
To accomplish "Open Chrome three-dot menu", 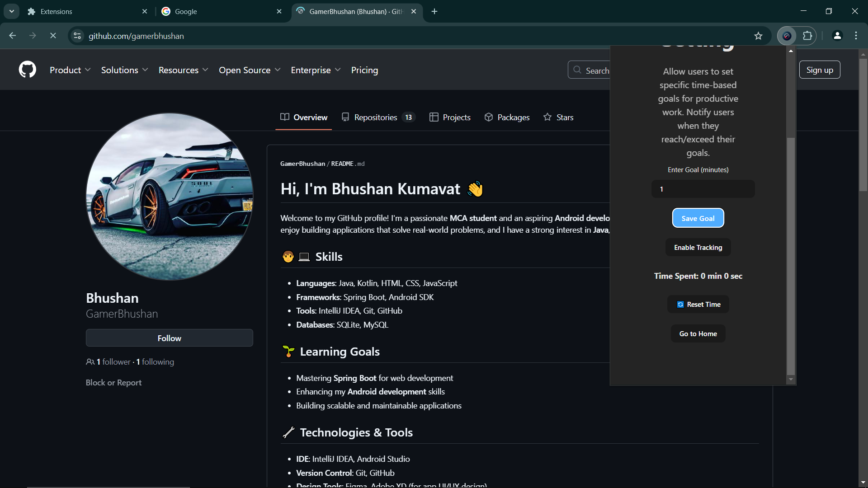I will point(856,36).
